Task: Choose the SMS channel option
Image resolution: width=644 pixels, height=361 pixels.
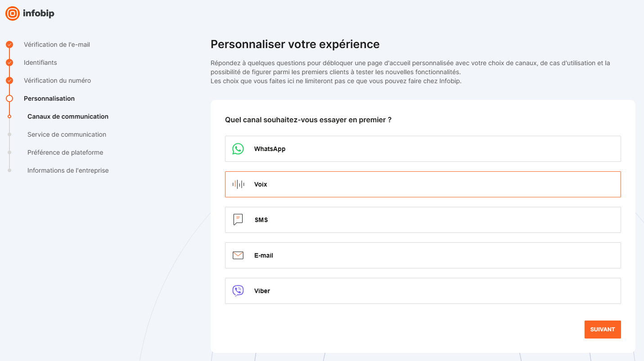Action: coord(423,220)
